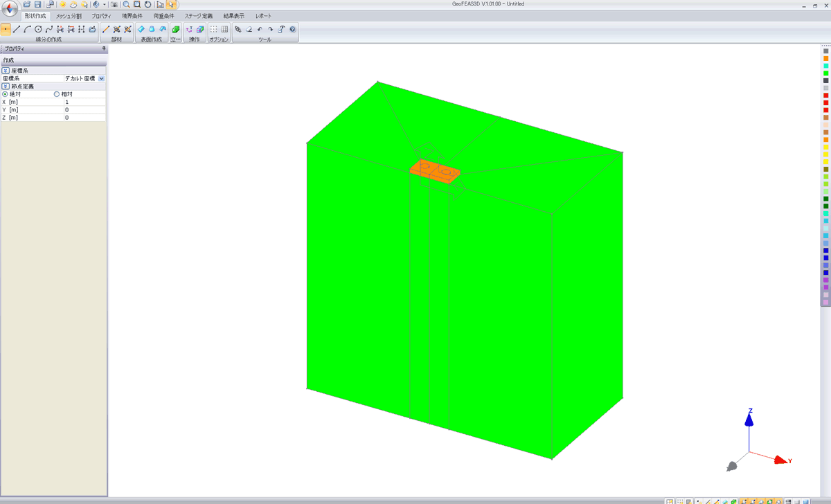Click the magnifying glass zoom icon
The width and height of the screenshot is (831, 504).
[127, 4]
